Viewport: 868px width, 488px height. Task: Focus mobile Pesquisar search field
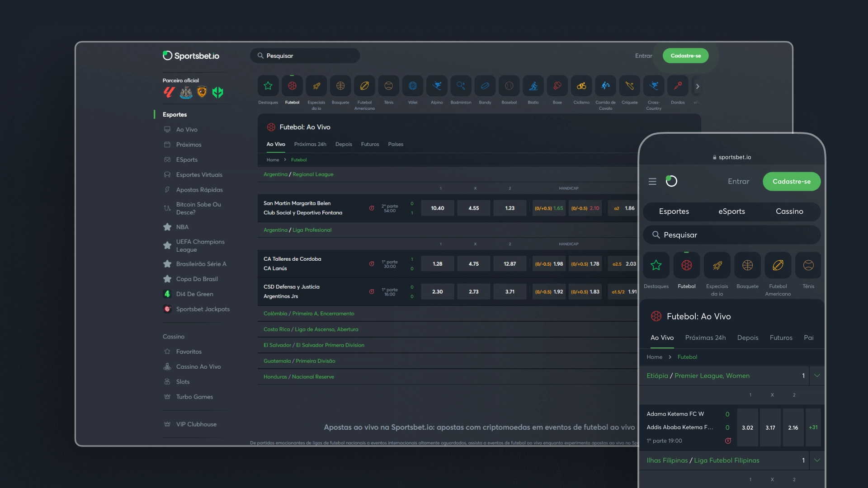731,235
